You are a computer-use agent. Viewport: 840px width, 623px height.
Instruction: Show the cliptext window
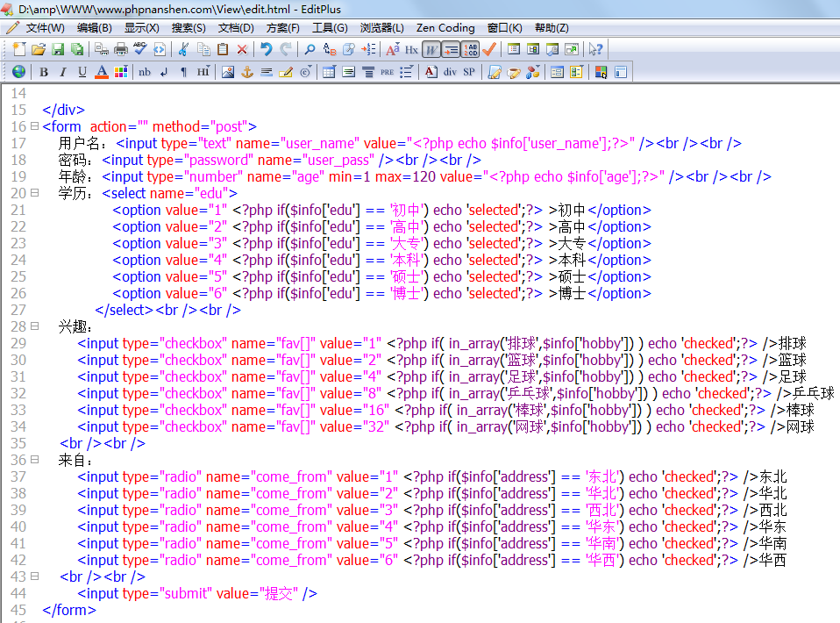pyautogui.click(x=514, y=49)
